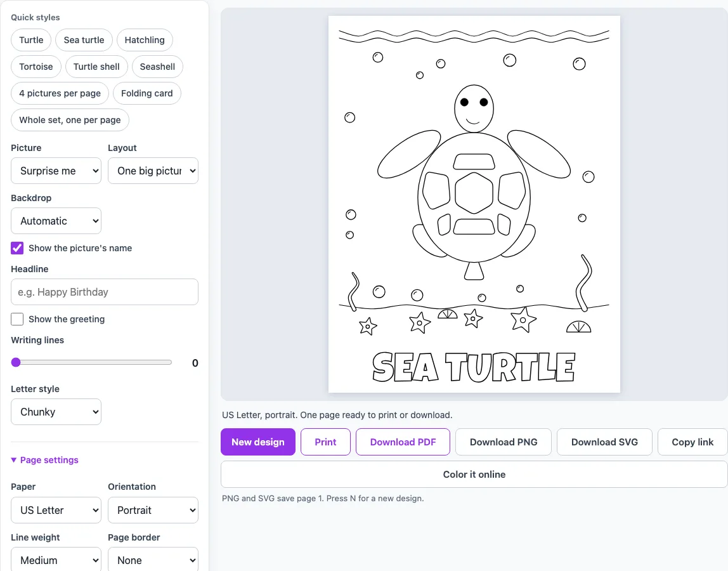Image resolution: width=728 pixels, height=571 pixels.
Task: Generate a New design
Action: [258, 442]
